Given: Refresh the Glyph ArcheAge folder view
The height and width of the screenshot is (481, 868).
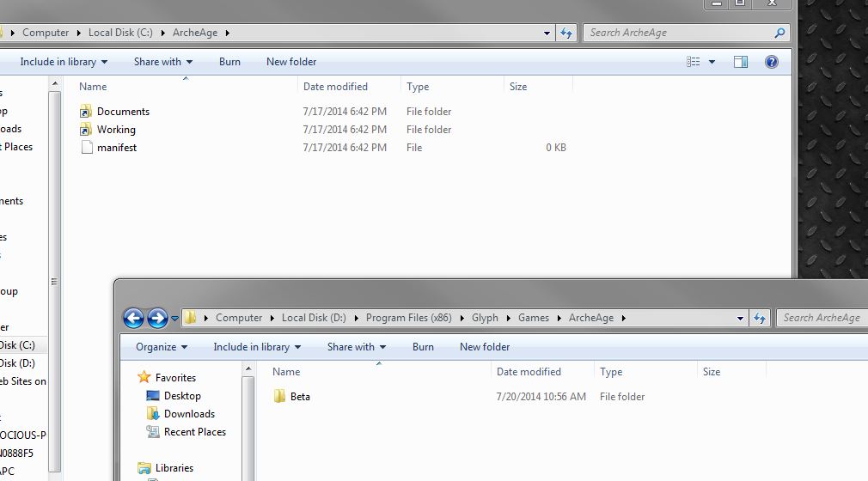Looking at the screenshot, I should [x=760, y=318].
